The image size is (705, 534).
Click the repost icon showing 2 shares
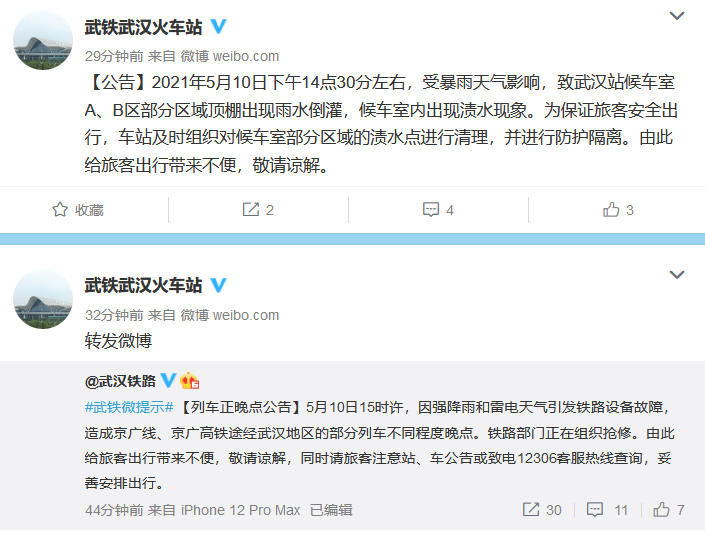[251, 209]
